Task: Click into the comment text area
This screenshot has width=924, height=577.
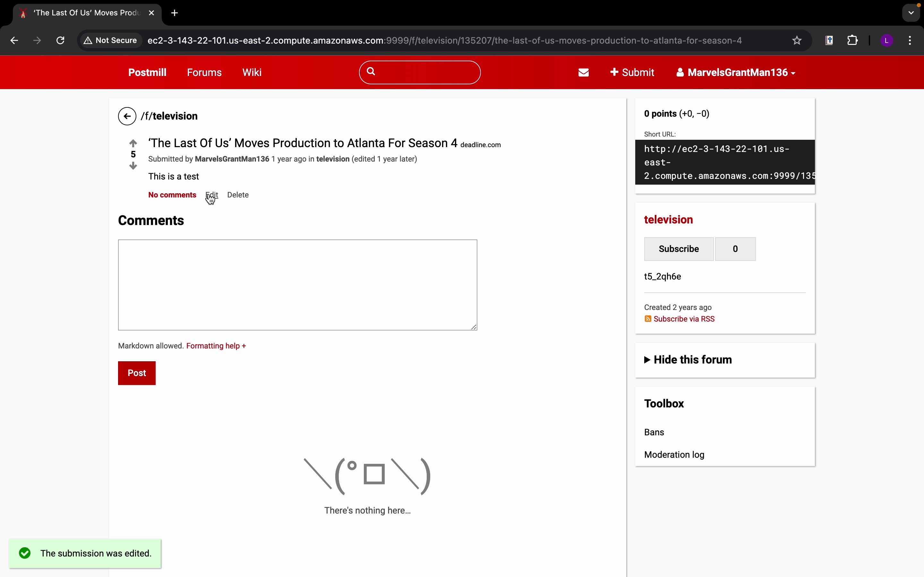Action: [x=297, y=285]
